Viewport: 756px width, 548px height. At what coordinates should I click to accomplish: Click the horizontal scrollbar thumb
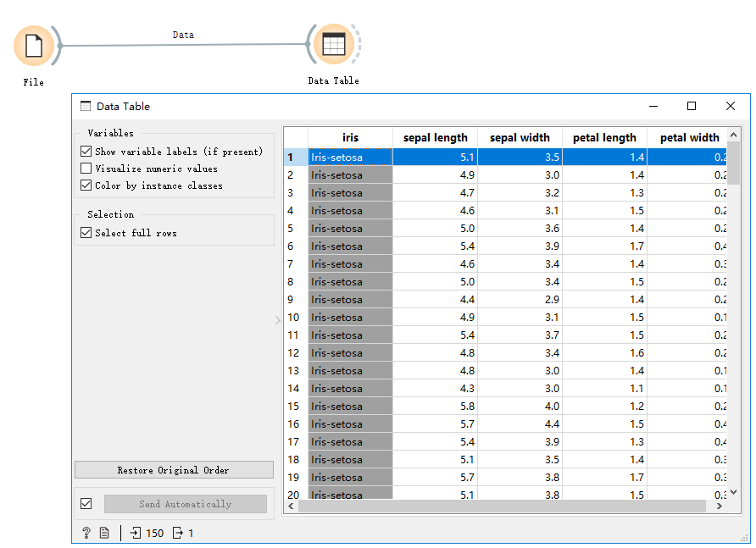pyautogui.click(x=502, y=506)
